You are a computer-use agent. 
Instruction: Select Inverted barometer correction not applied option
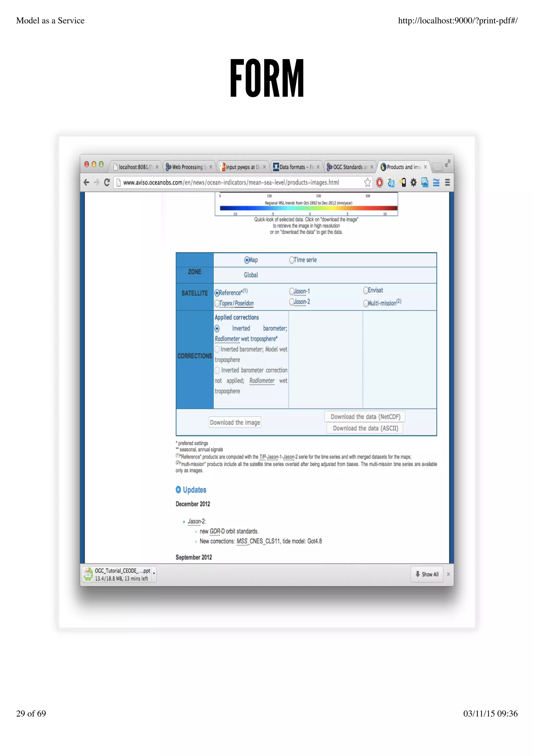point(217,370)
